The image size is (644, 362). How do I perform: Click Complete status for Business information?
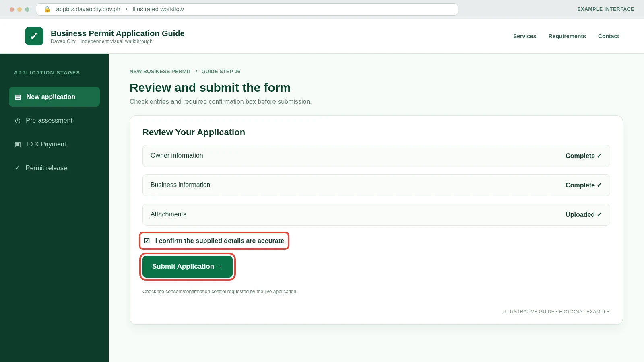pos(583,185)
